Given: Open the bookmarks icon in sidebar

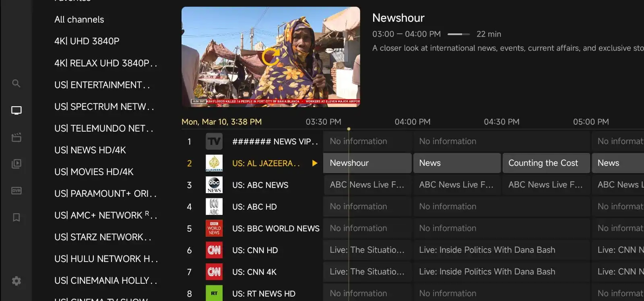Looking at the screenshot, I should coord(16,217).
